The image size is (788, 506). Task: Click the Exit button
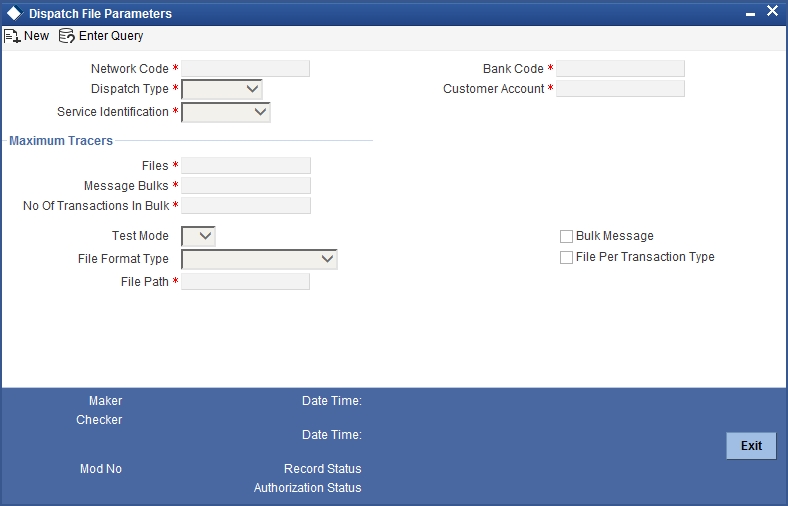tap(751, 446)
